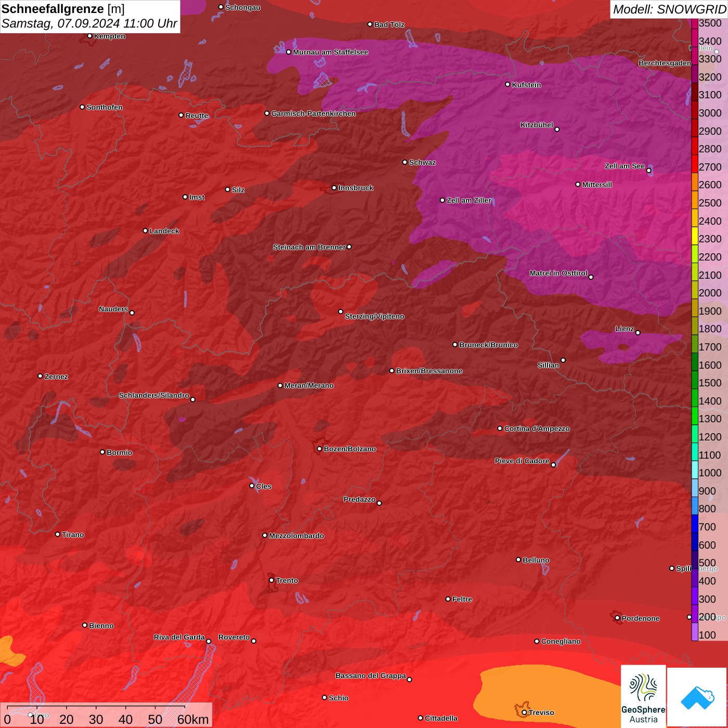This screenshot has height=728, width=728.
Task: Click the Innsbruck city marker
Action: tap(334, 188)
